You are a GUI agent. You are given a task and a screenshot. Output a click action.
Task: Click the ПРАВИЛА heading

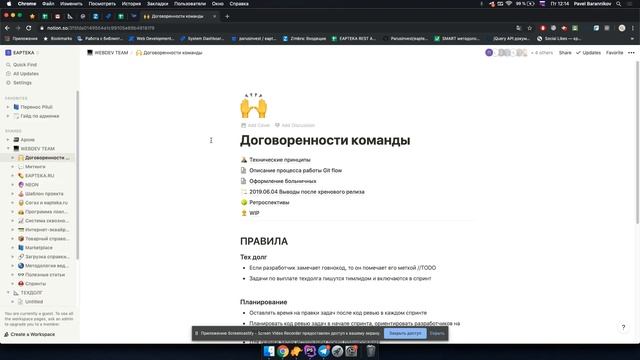click(264, 241)
